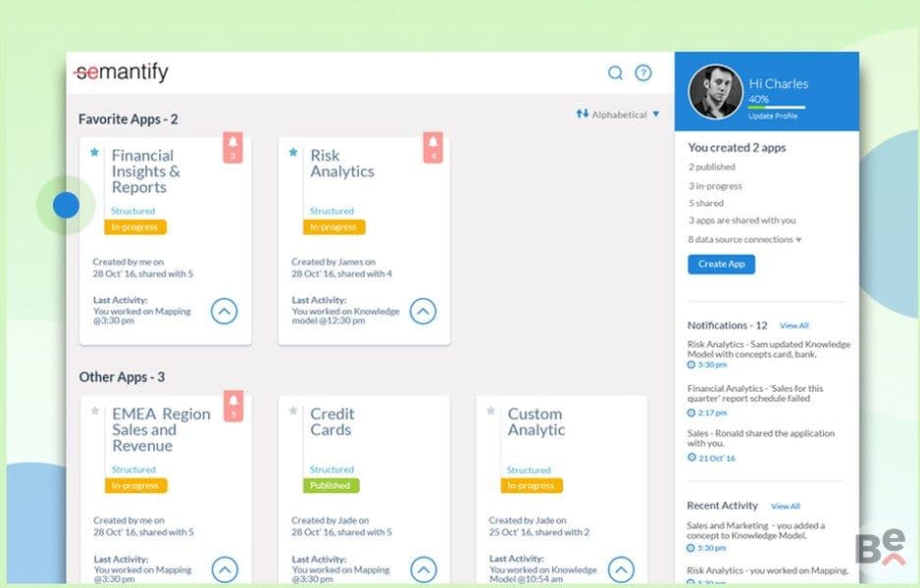Click the sort arrows icon beside Alphabetical
920x588 pixels.
[x=582, y=114]
